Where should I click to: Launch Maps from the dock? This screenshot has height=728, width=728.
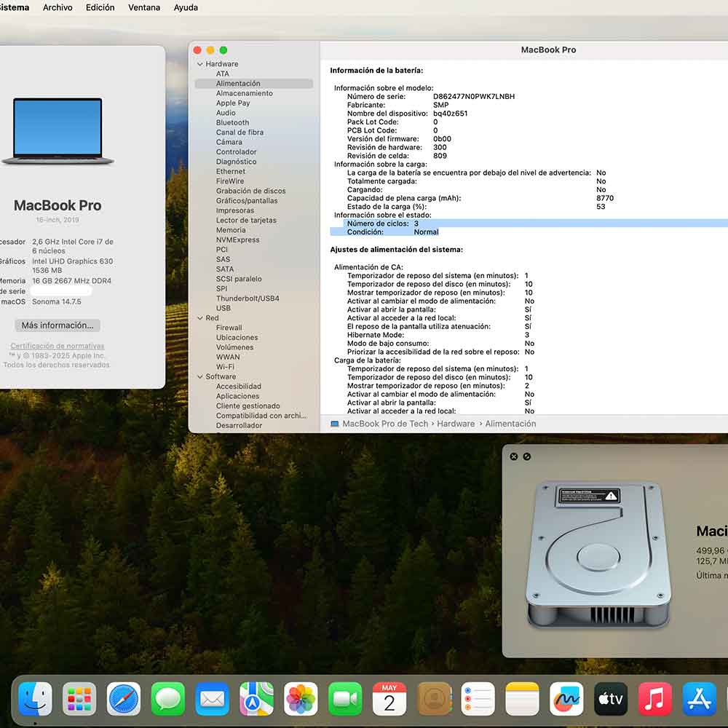(x=256, y=699)
